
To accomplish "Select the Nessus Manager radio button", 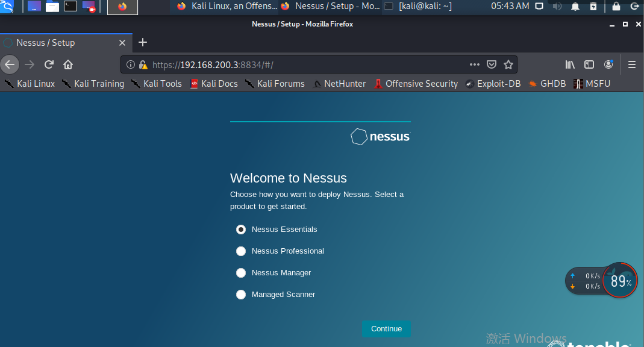I will 241,273.
